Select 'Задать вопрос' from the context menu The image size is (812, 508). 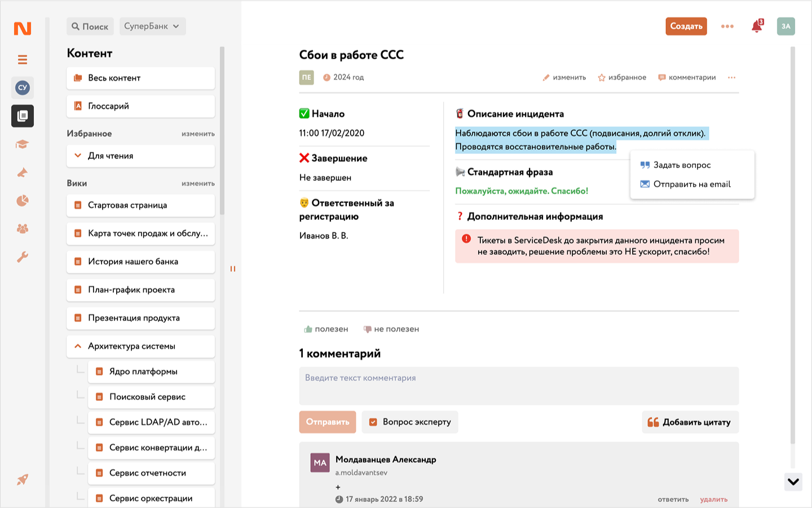pos(682,165)
